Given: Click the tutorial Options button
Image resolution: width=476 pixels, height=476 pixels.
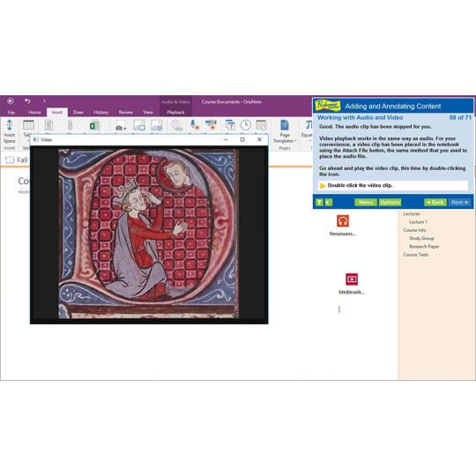Looking at the screenshot, I should tap(390, 202).
